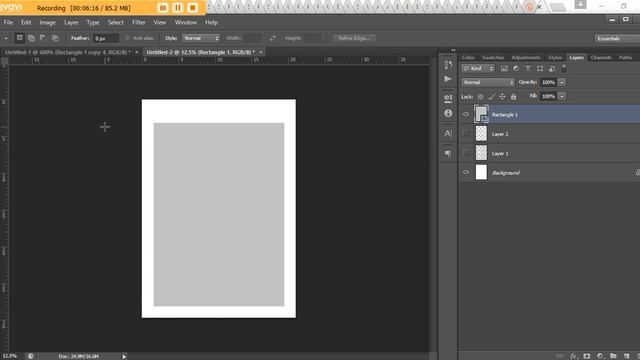Select the Rectangle 1 layer thumbnail
Viewport: 640px width, 360px height.
click(481, 114)
